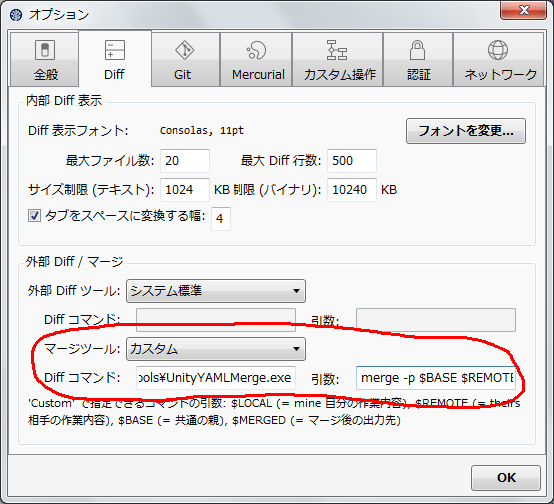Image resolution: width=554 pixels, height=504 pixels.
Task: Open the 全般 (General) tab
Action: coord(45,59)
